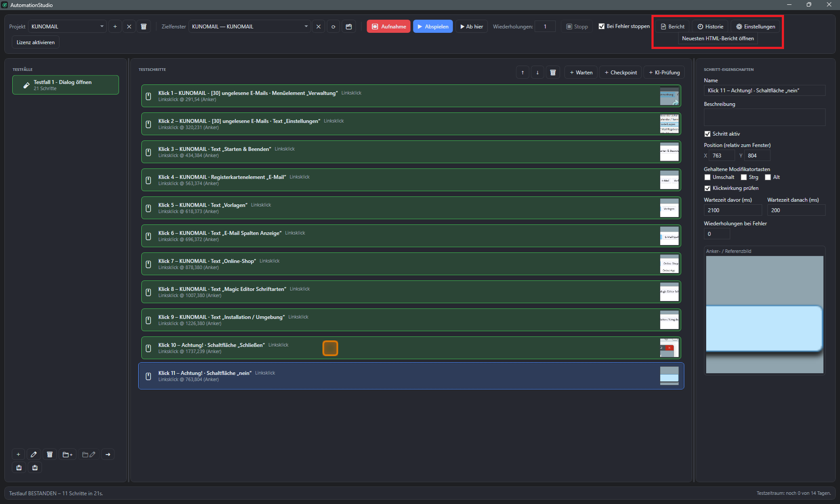Click the Wiederholungen input field
This screenshot has height=504, width=840.
click(x=545, y=27)
